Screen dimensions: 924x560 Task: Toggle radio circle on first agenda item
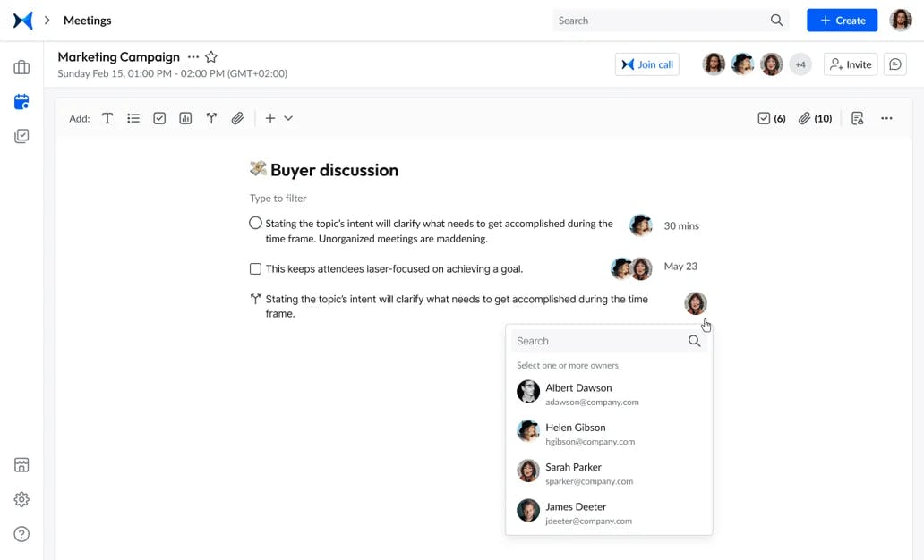click(x=255, y=224)
